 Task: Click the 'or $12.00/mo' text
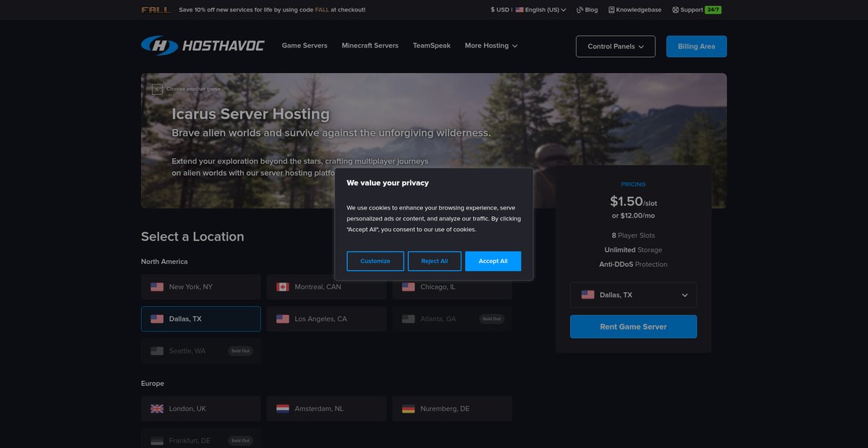634,215
